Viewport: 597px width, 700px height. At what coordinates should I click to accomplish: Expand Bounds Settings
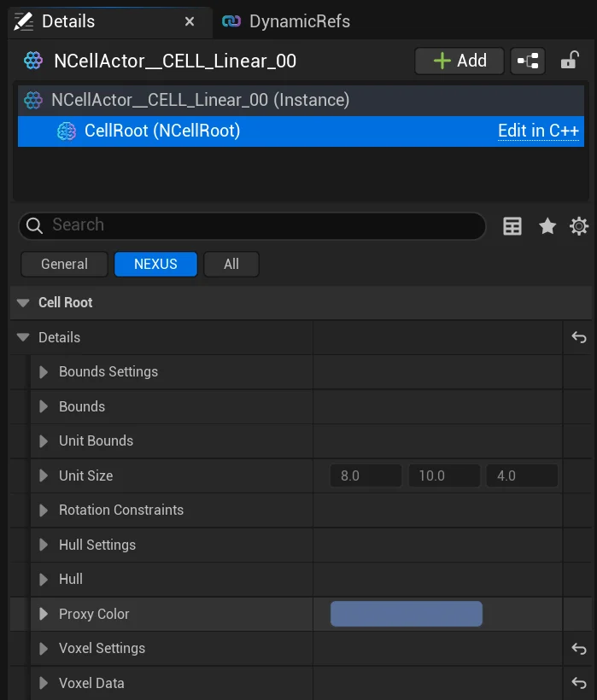click(44, 372)
